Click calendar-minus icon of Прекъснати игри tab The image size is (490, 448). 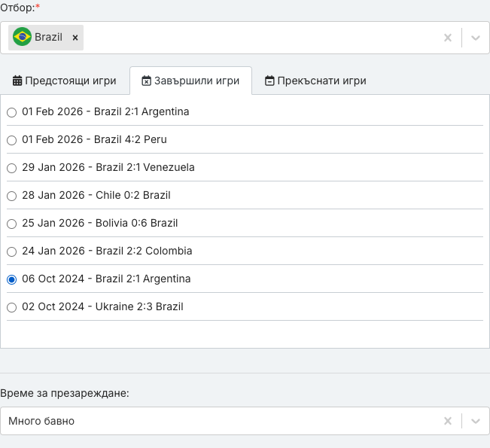tap(269, 81)
